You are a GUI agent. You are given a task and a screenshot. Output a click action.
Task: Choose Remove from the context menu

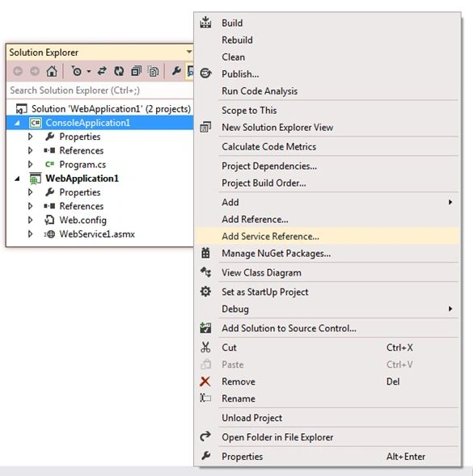coord(327,381)
